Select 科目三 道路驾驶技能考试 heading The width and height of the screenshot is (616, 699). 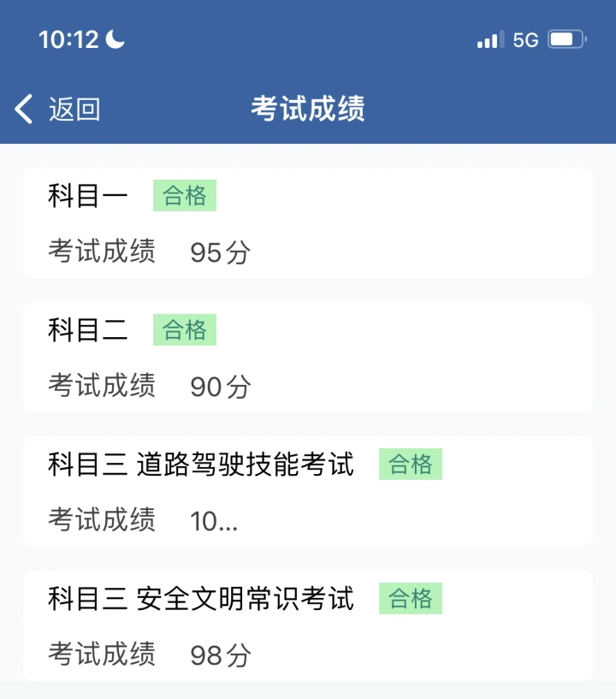[201, 464]
